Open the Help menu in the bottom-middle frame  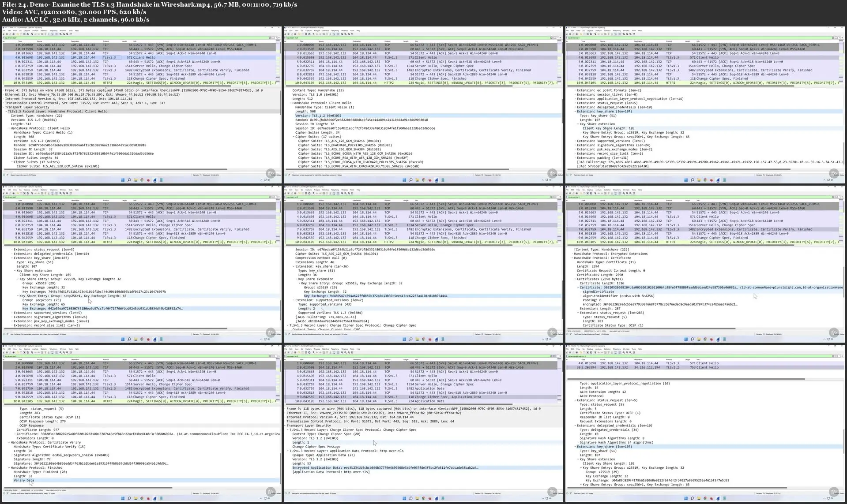point(358,349)
